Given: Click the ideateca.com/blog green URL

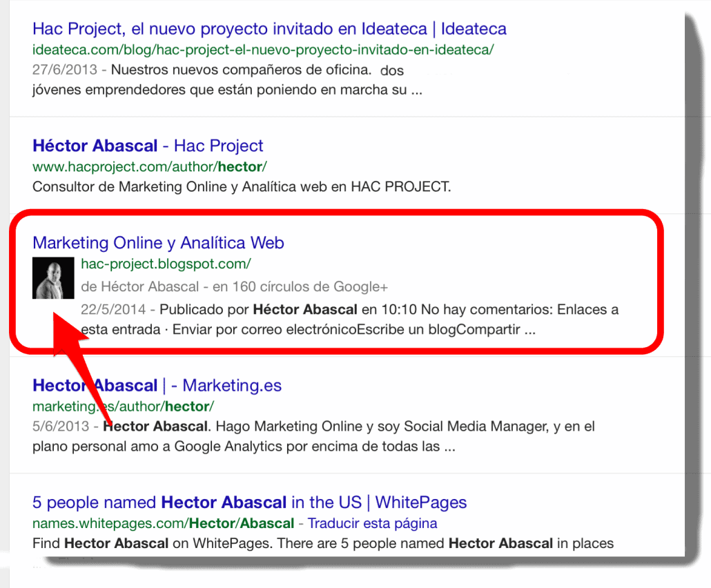Looking at the screenshot, I should [x=263, y=50].
